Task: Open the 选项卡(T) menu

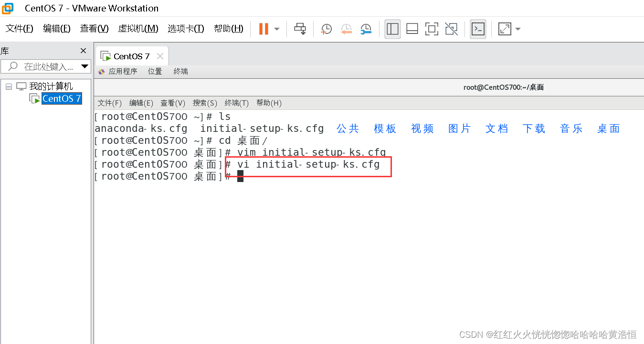Action: (x=186, y=29)
